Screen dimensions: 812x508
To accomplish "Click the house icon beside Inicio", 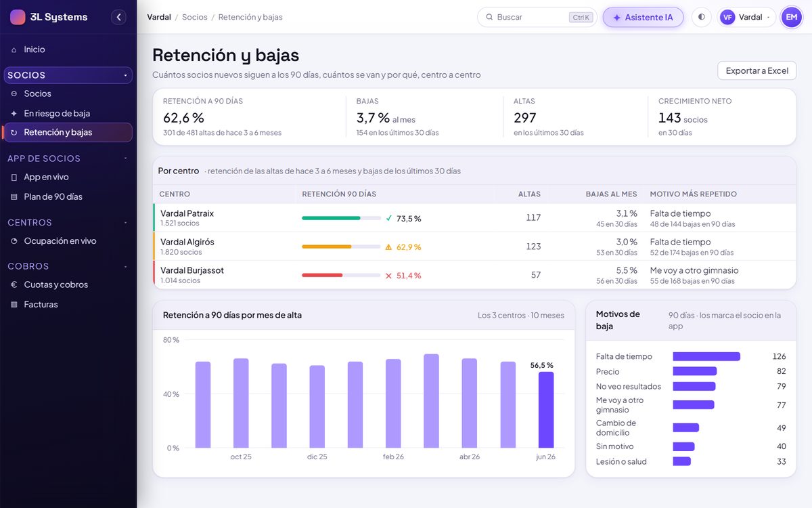I will click(x=14, y=50).
